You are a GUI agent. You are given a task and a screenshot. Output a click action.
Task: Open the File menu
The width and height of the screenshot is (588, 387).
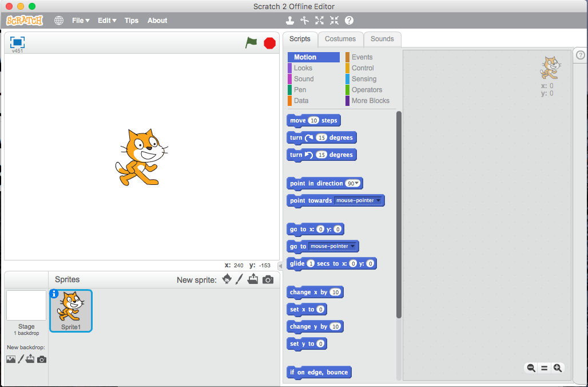pyautogui.click(x=81, y=21)
